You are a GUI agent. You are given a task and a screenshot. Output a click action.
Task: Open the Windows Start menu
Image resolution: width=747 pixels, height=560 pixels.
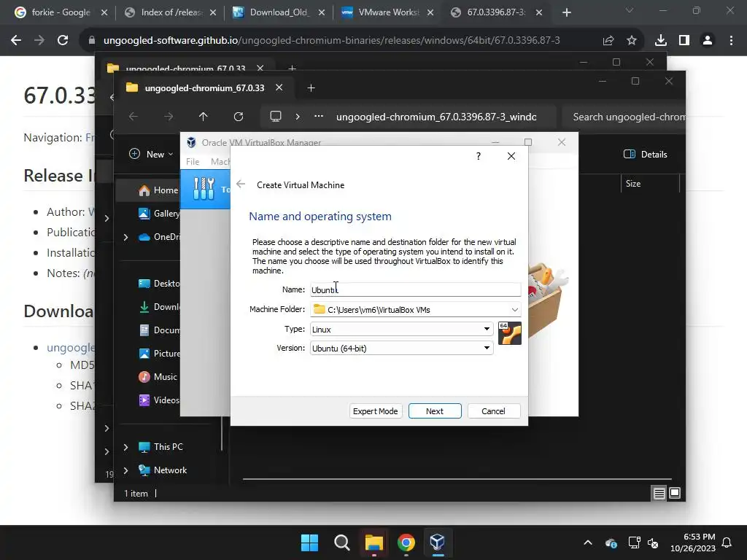(x=309, y=542)
